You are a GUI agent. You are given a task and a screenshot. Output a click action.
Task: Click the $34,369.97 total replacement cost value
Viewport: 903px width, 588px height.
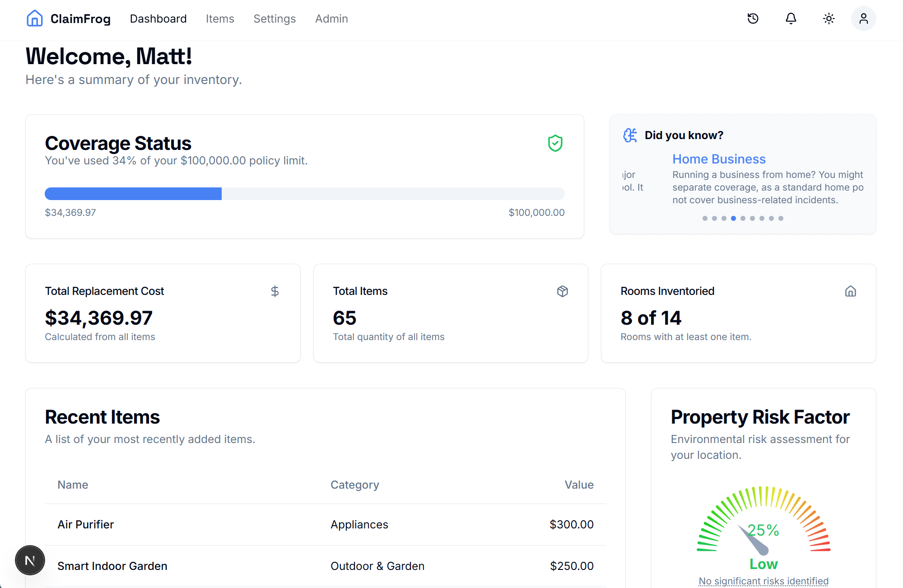[x=99, y=318]
